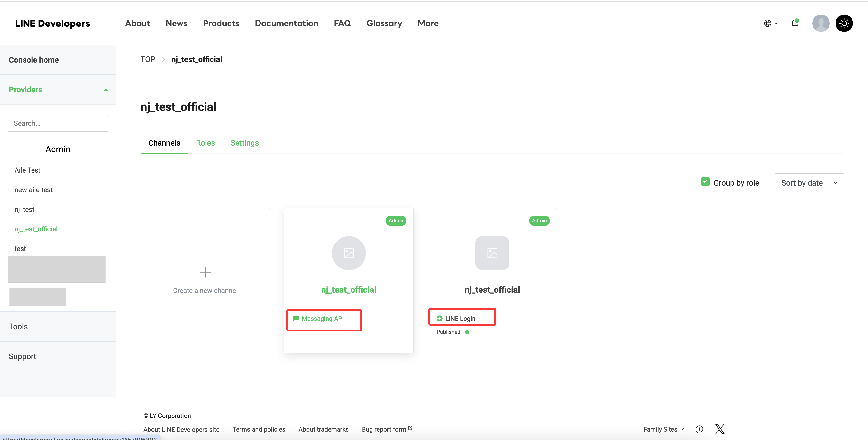Click the LINE Login label

coord(460,318)
